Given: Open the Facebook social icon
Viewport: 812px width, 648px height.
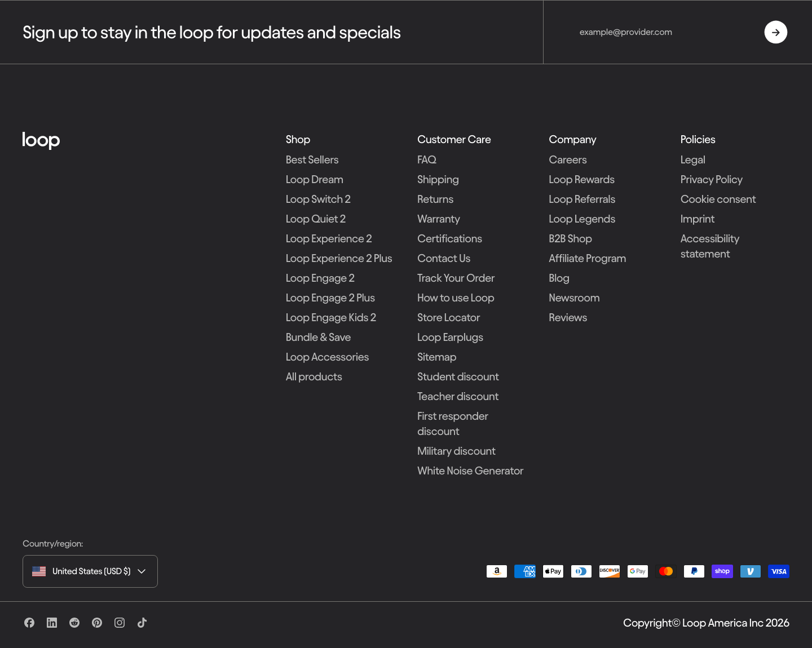Looking at the screenshot, I should click(29, 623).
